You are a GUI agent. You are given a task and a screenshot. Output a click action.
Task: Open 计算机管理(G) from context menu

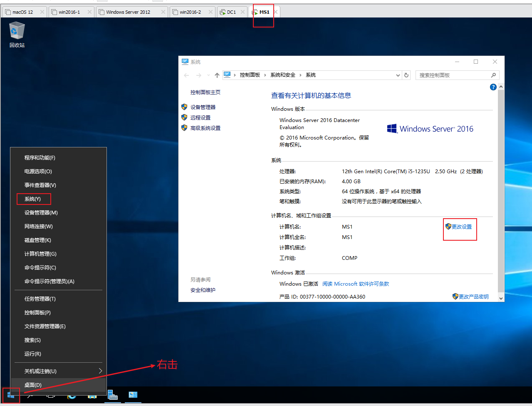(59, 254)
